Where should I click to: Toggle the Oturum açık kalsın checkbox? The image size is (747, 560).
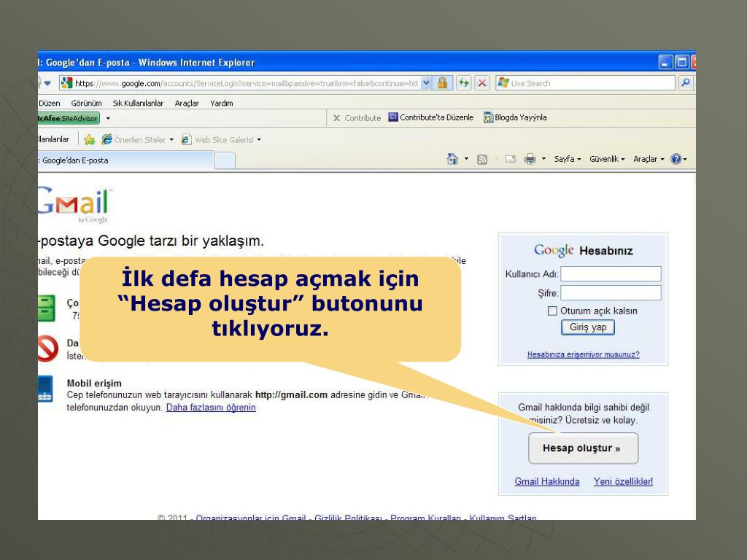coord(552,311)
